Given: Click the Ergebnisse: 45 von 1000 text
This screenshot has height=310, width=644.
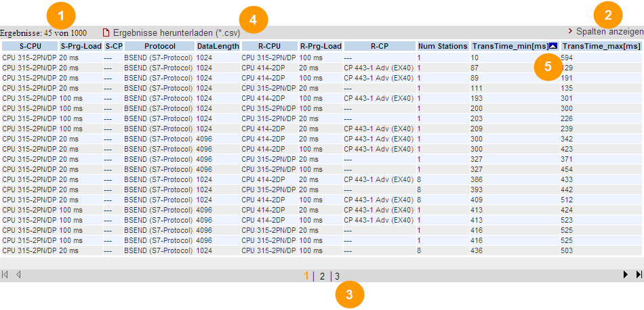Looking at the screenshot, I should click(x=43, y=32).
